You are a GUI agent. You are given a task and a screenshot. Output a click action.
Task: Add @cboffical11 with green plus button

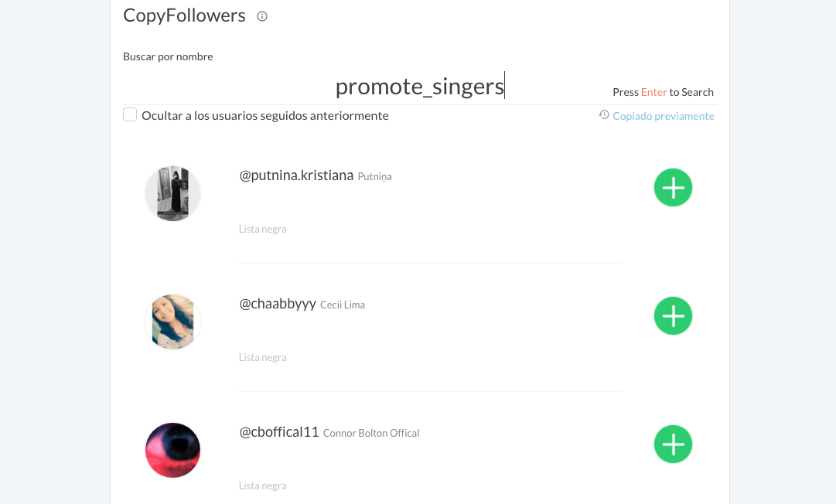point(673,444)
